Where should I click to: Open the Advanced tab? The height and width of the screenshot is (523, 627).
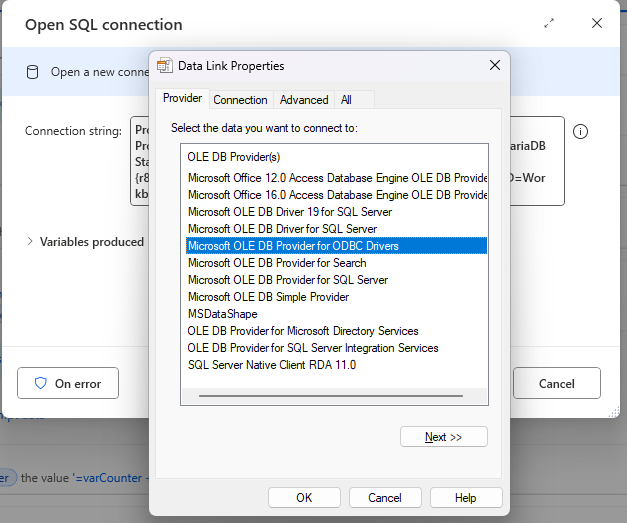coord(304,99)
